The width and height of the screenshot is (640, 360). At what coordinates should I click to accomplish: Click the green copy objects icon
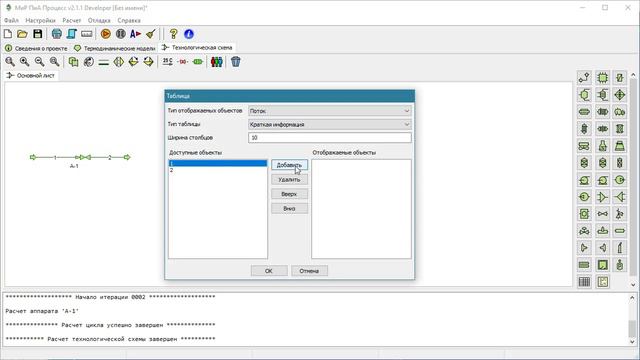[73, 62]
